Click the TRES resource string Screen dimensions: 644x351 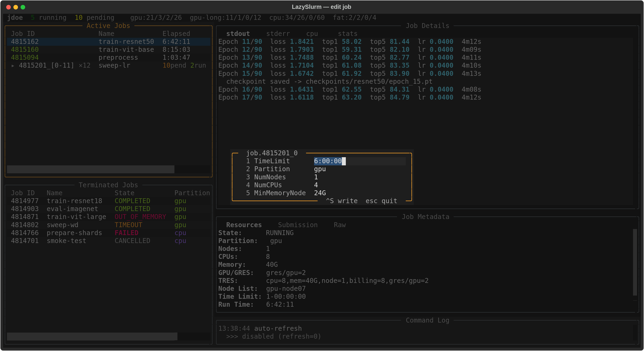point(347,281)
